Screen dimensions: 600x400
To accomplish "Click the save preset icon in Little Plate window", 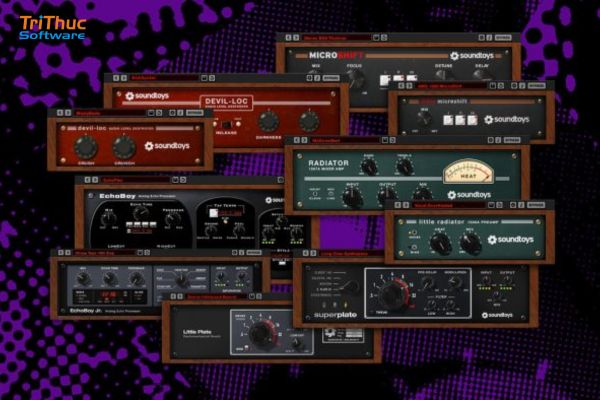I will pos(252,296).
